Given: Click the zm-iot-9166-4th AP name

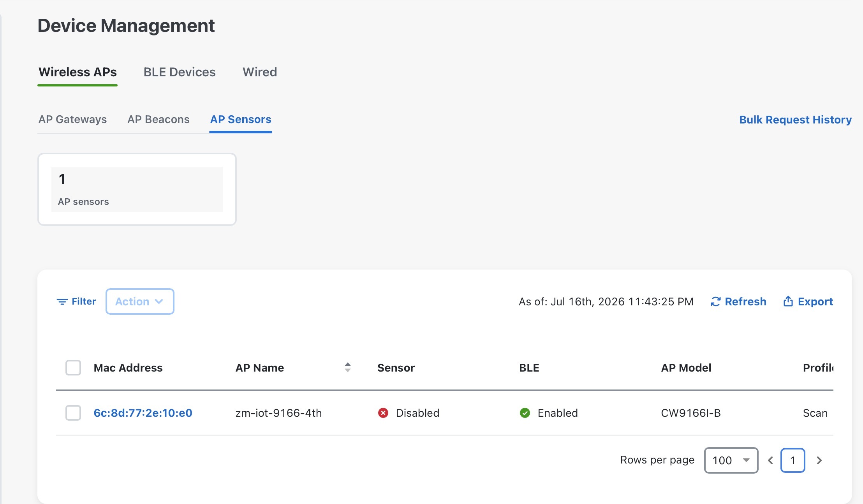Looking at the screenshot, I should pos(278,413).
